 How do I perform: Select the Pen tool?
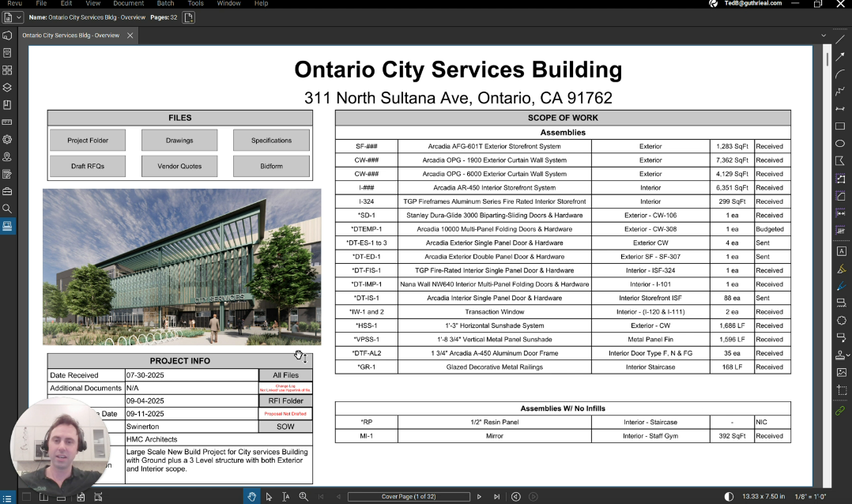pos(841,286)
